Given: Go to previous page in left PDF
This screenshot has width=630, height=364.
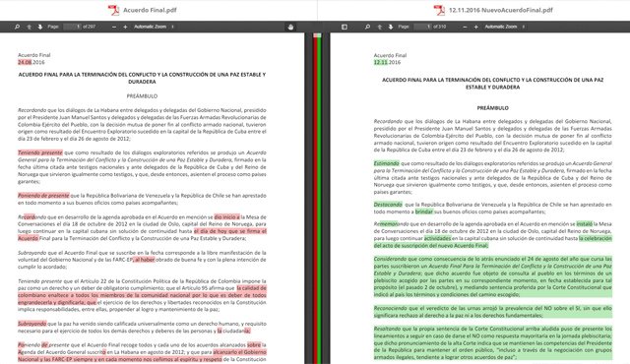Looking at the screenshot, I should 29,27.
